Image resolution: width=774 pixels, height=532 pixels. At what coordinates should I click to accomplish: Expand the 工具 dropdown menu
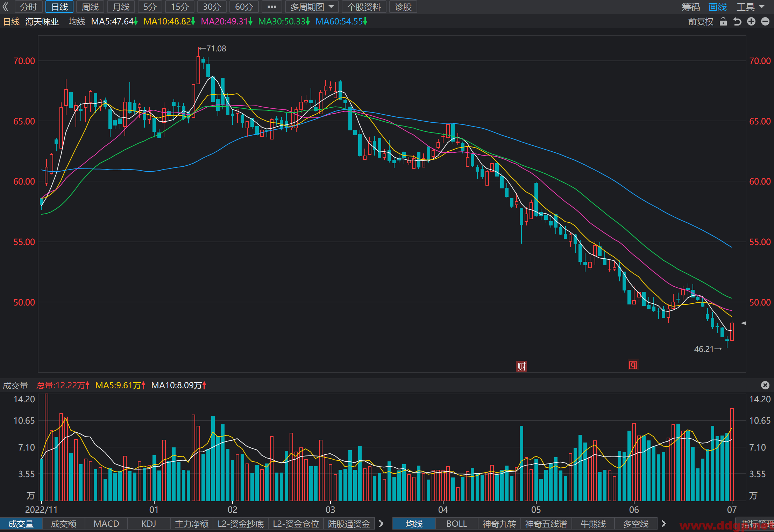(751, 7)
